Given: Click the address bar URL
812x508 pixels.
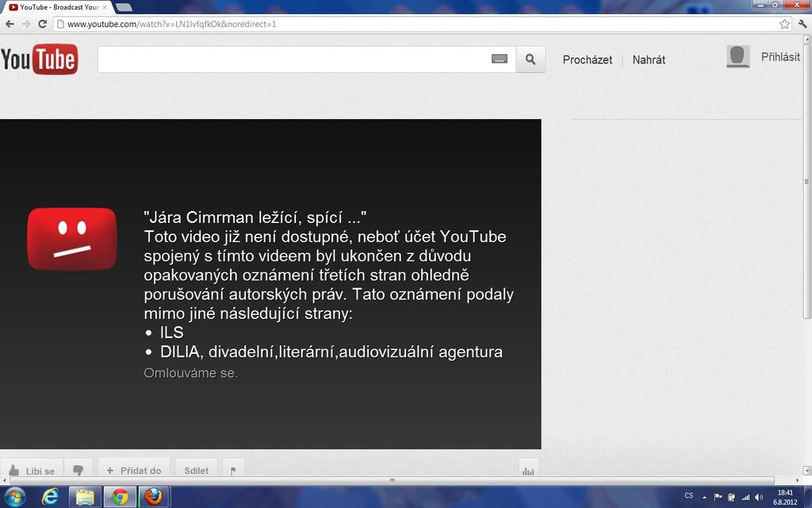Looking at the screenshot, I should click(x=172, y=24).
